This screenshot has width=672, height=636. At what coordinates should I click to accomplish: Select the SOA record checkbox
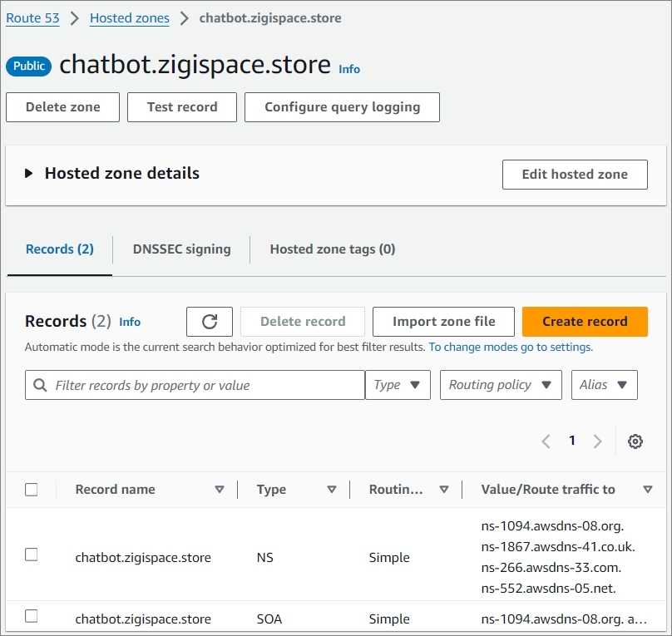[x=32, y=616]
